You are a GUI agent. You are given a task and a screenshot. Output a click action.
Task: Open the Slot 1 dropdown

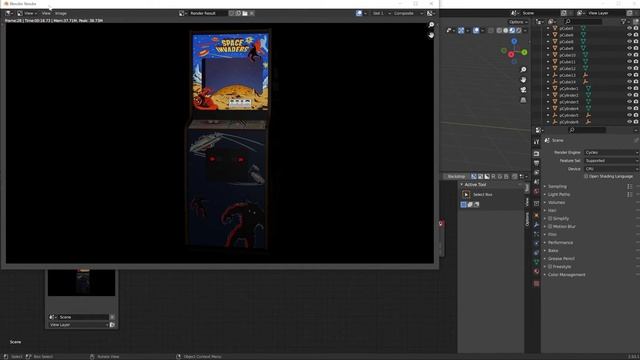[380, 13]
